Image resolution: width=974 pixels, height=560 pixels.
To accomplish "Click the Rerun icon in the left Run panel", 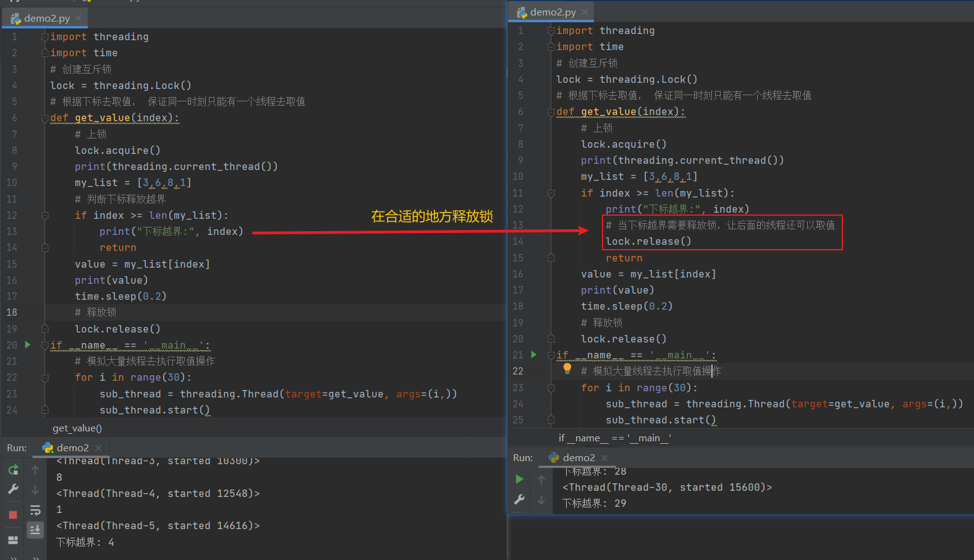I will pos(13,470).
